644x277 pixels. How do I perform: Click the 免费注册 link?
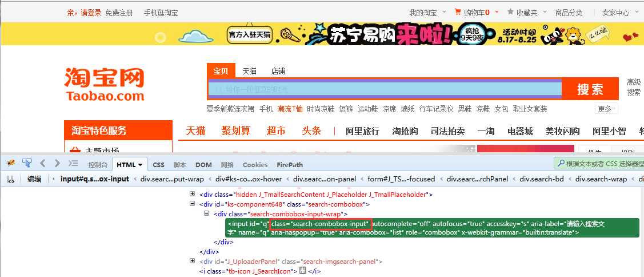(119, 13)
